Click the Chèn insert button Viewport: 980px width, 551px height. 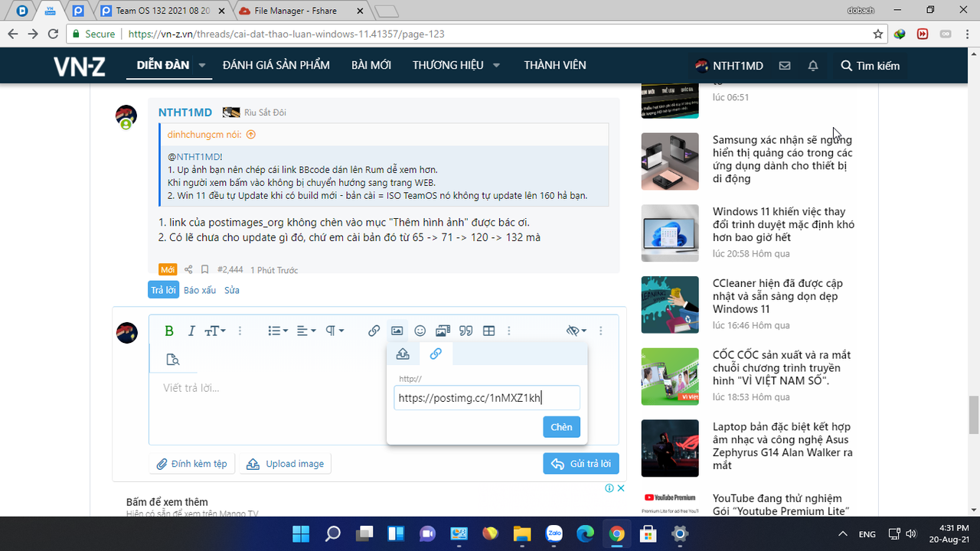(561, 427)
